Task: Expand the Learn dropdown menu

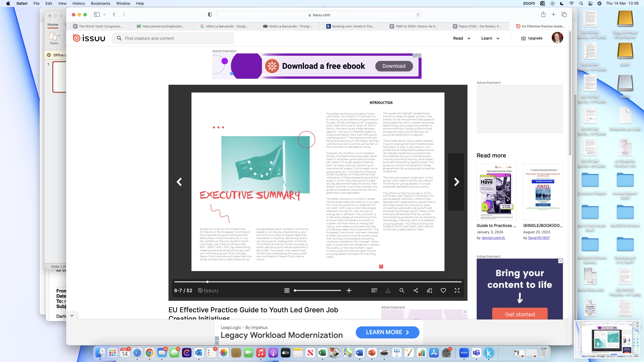Action: pyautogui.click(x=490, y=38)
